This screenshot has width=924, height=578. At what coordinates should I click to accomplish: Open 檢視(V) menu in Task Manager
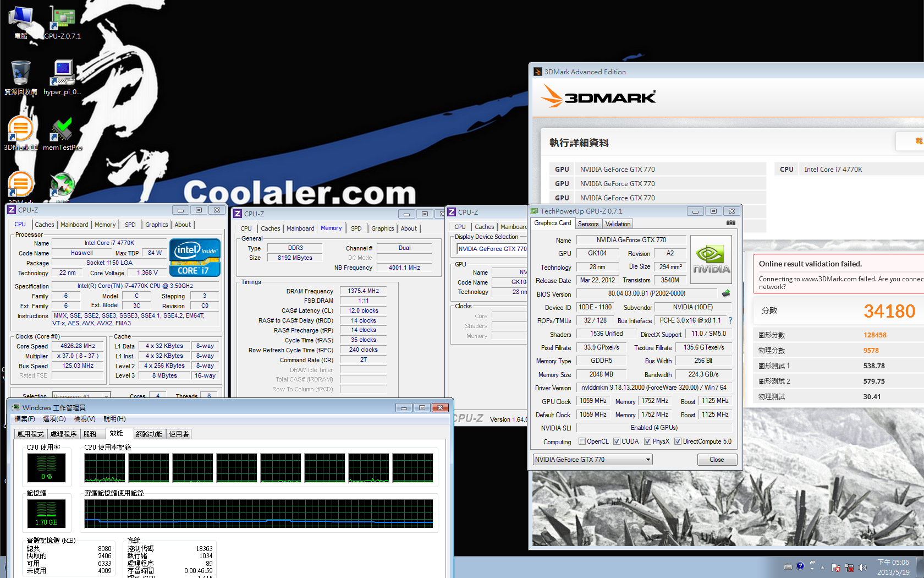pyautogui.click(x=85, y=419)
